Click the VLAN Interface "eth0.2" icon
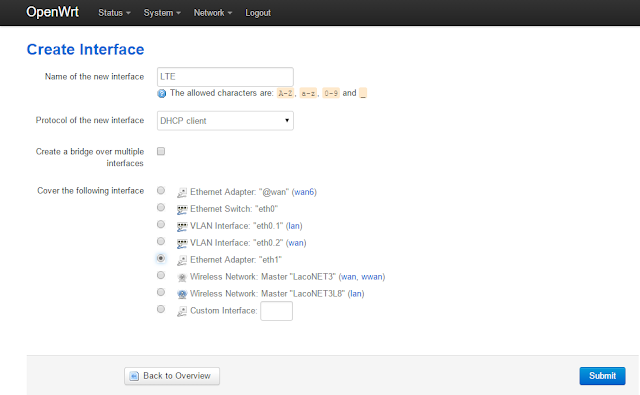The height and width of the screenshot is (395, 640). [x=182, y=243]
